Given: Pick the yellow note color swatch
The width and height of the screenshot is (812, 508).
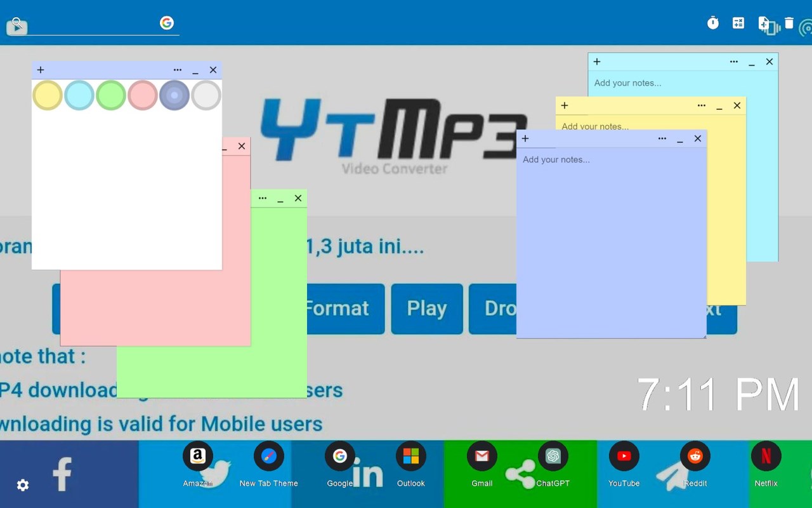Looking at the screenshot, I should point(48,95).
